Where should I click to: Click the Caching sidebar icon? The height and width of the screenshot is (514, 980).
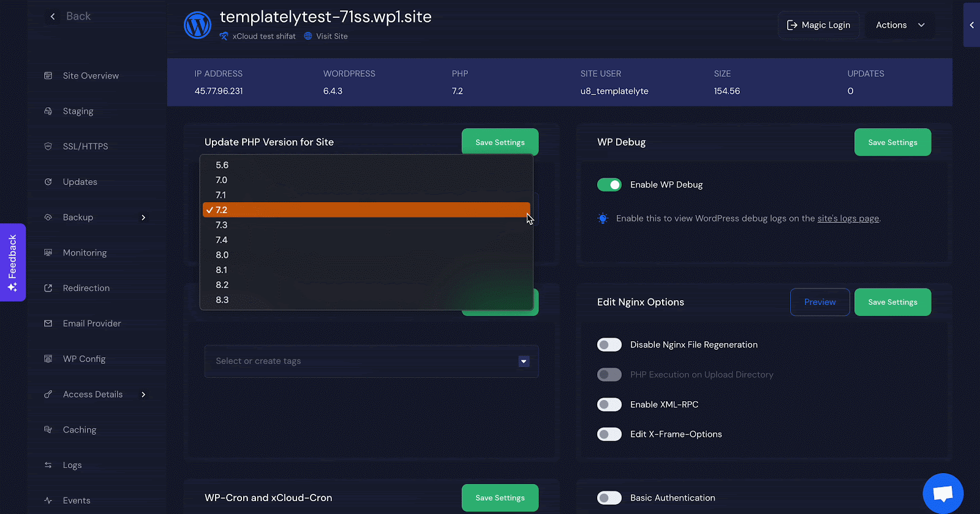click(x=48, y=429)
